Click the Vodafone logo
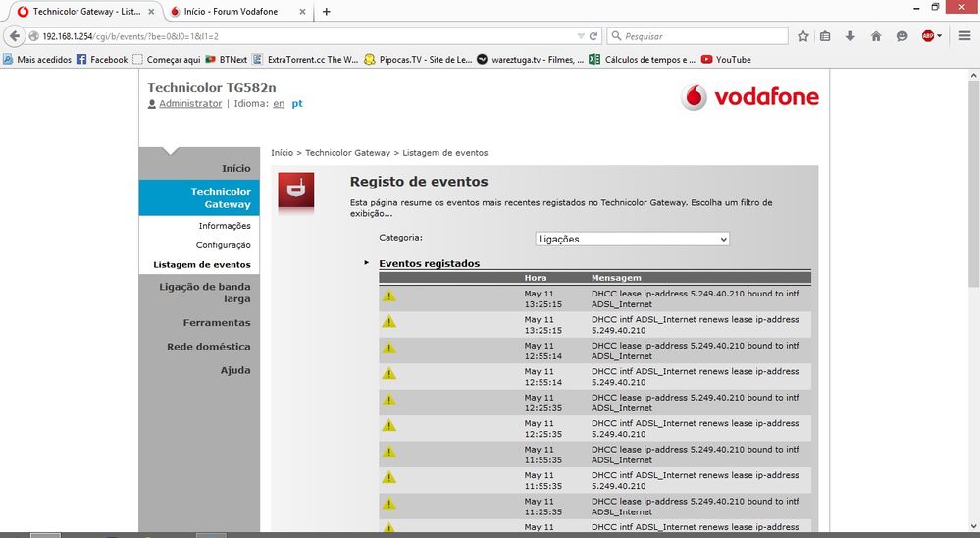980x538 pixels. tap(749, 97)
